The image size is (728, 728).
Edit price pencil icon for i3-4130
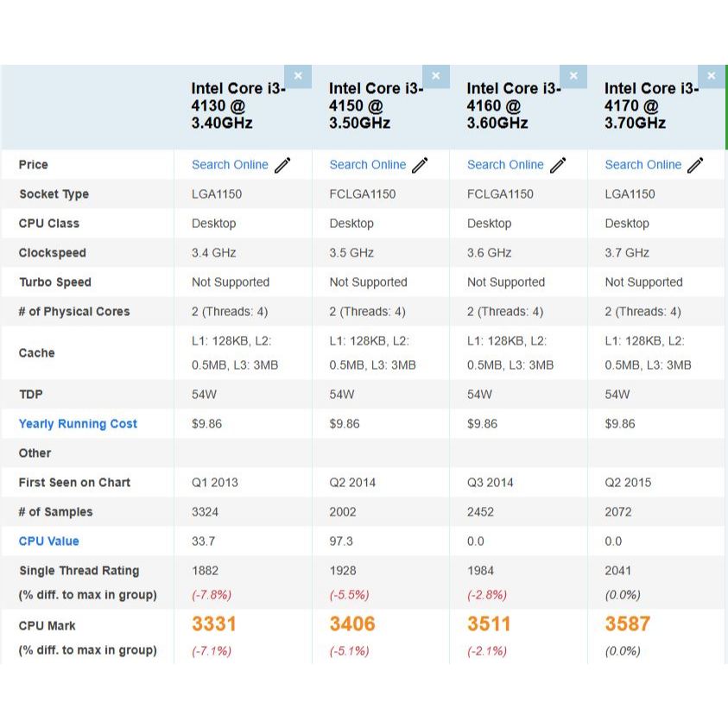tap(283, 165)
